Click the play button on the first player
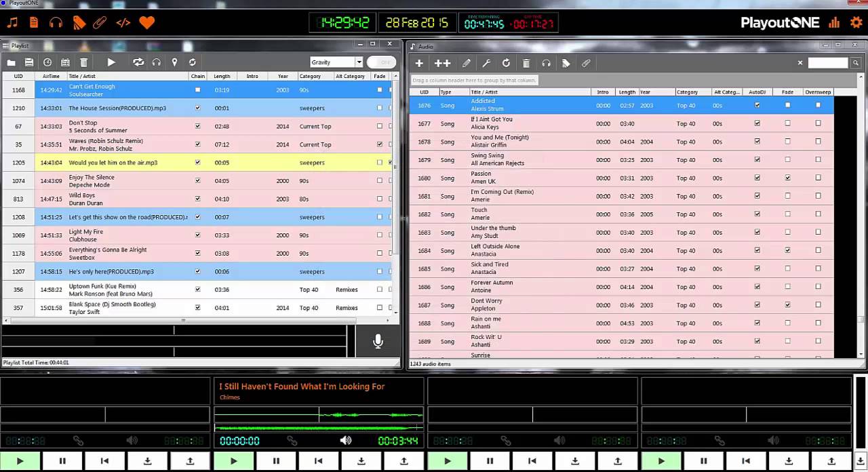This screenshot has width=868, height=472. point(20,461)
